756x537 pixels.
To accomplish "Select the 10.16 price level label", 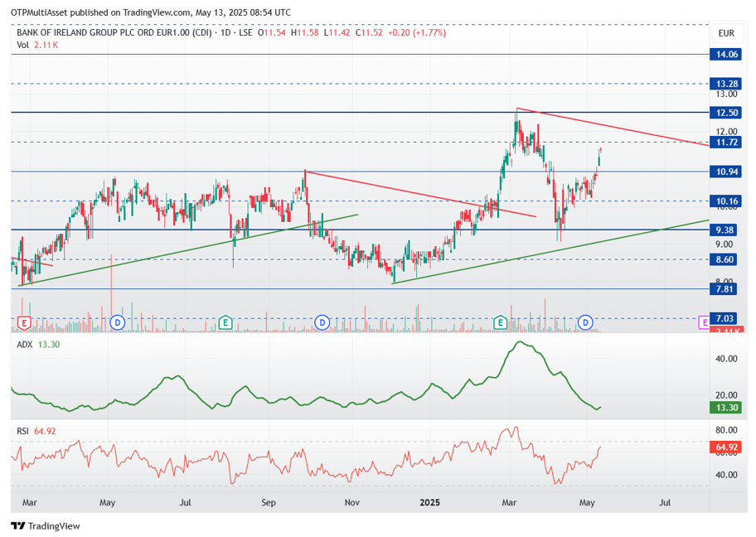I will coord(726,201).
